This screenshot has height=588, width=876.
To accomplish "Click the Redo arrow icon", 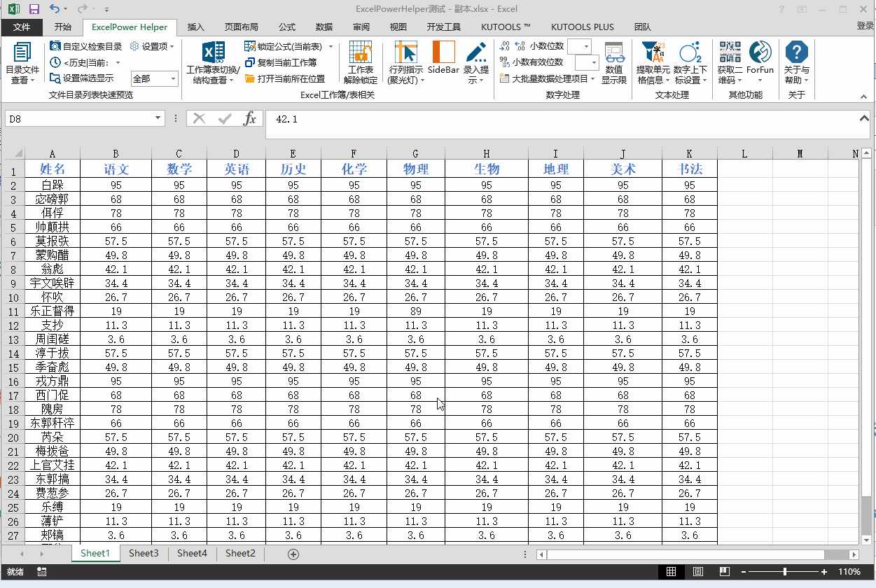I will point(82,9).
